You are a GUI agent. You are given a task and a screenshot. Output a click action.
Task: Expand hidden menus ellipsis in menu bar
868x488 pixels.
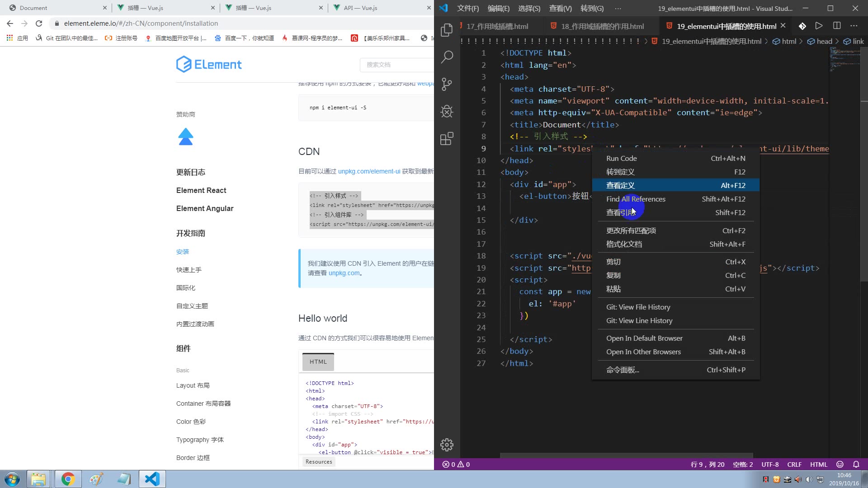(x=618, y=8)
